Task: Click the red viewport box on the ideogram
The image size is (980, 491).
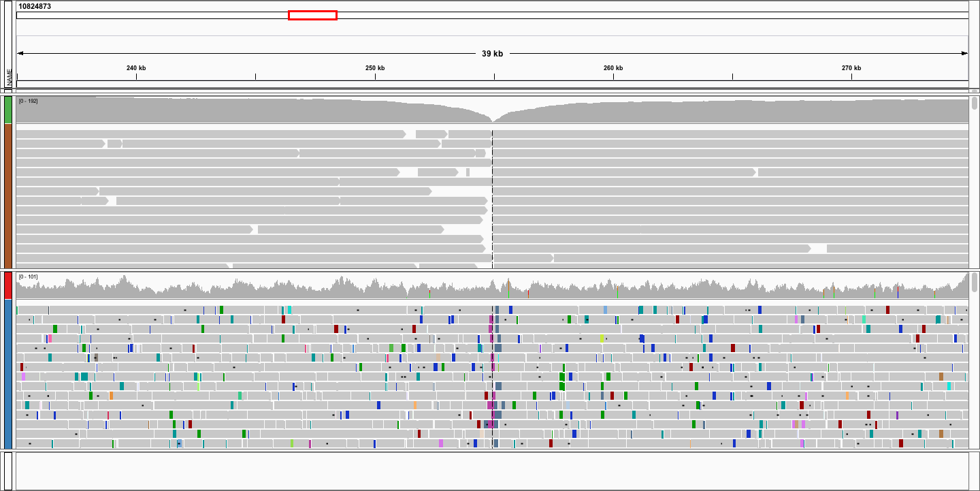Action: [312, 15]
